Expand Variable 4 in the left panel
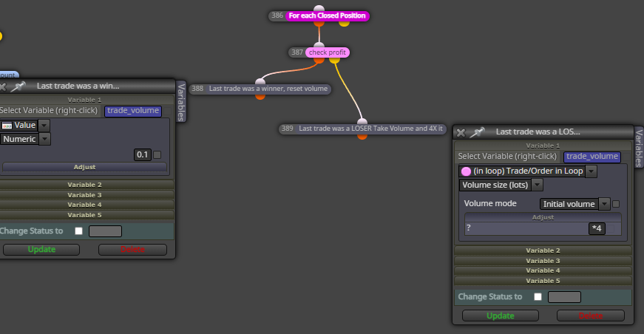The width and height of the screenshot is (644, 334). (x=84, y=205)
